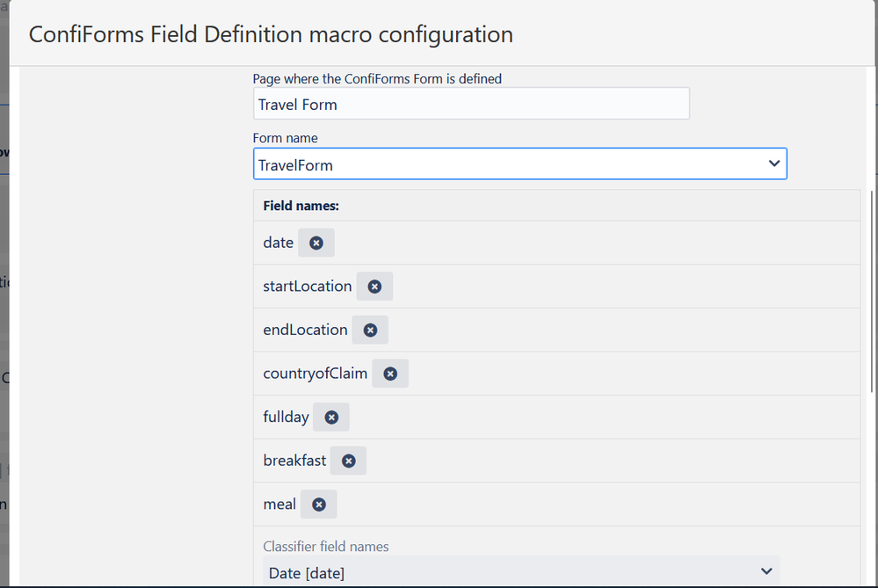Remove the meal field
This screenshot has height=588, width=878.
click(x=319, y=505)
